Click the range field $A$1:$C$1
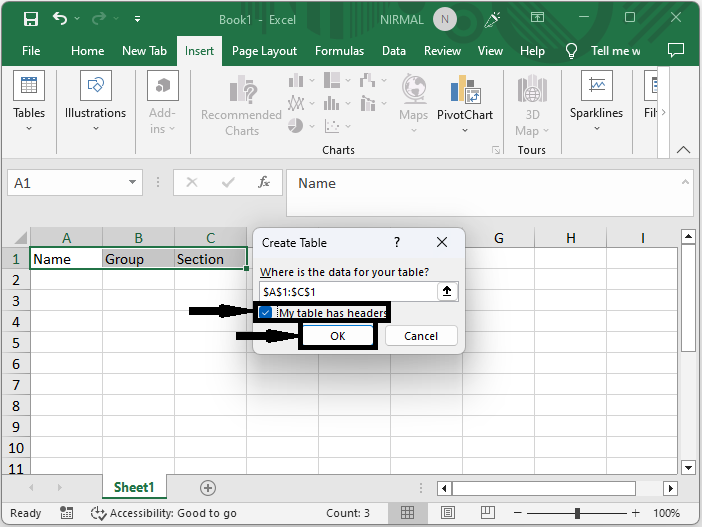This screenshot has height=527, width=702. [348, 292]
